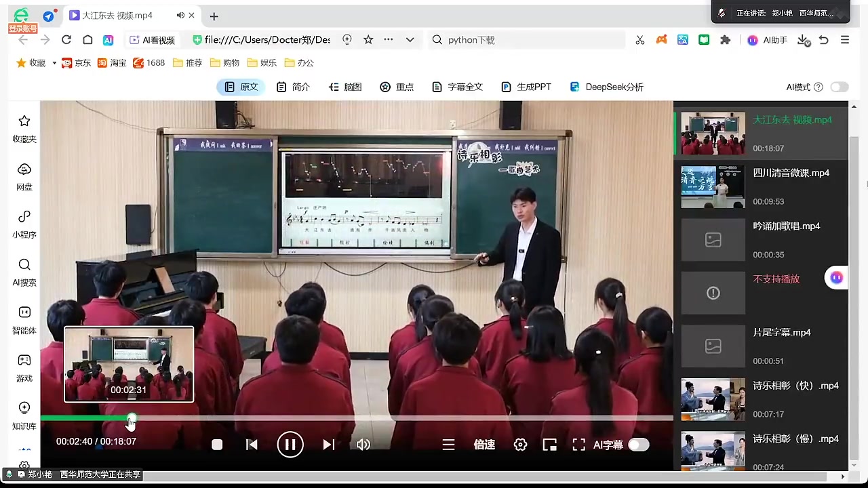Image resolution: width=868 pixels, height=488 pixels.
Task: Open the player settings gear
Action: click(520, 445)
